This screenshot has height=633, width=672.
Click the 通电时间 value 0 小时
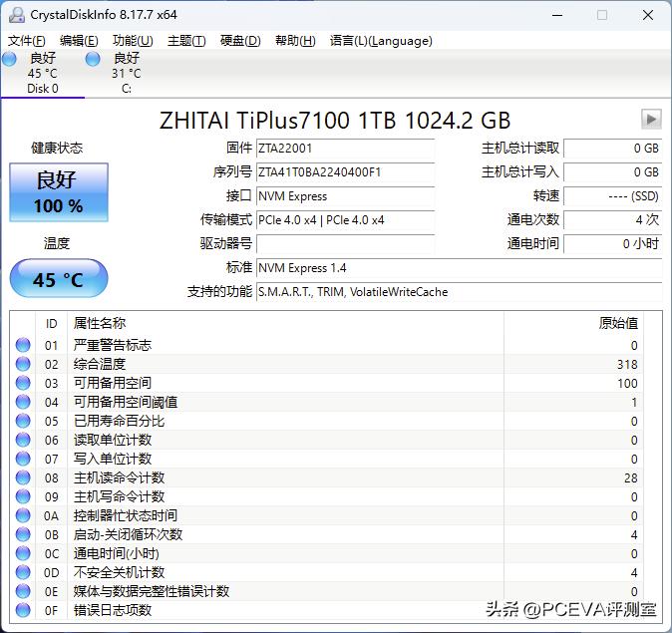pyautogui.click(x=613, y=244)
